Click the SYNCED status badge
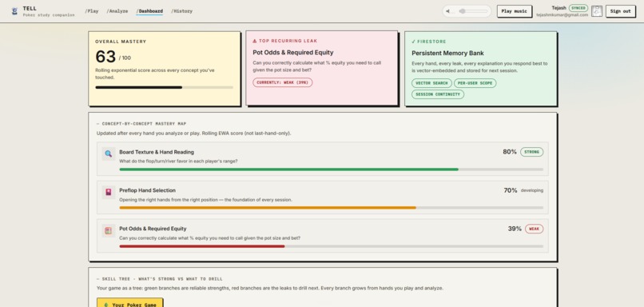Viewport: 644px width, 307px height. tap(578, 8)
